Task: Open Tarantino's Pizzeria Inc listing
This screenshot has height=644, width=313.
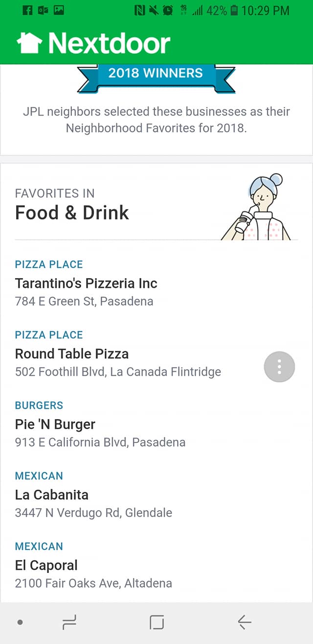Action: pyautogui.click(x=86, y=284)
